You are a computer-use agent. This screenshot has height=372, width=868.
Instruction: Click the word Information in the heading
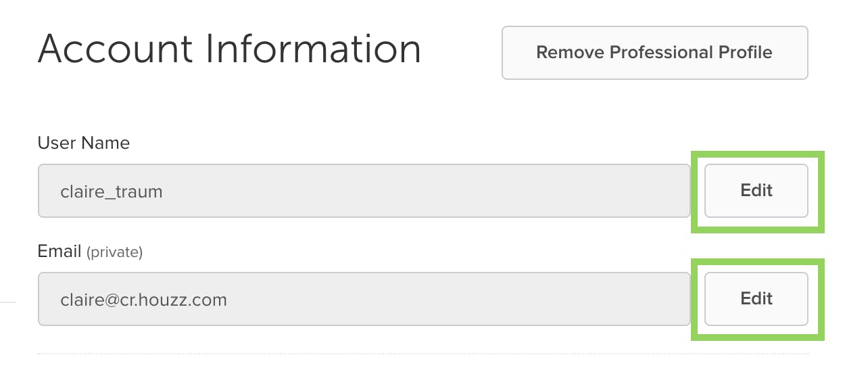tap(314, 49)
